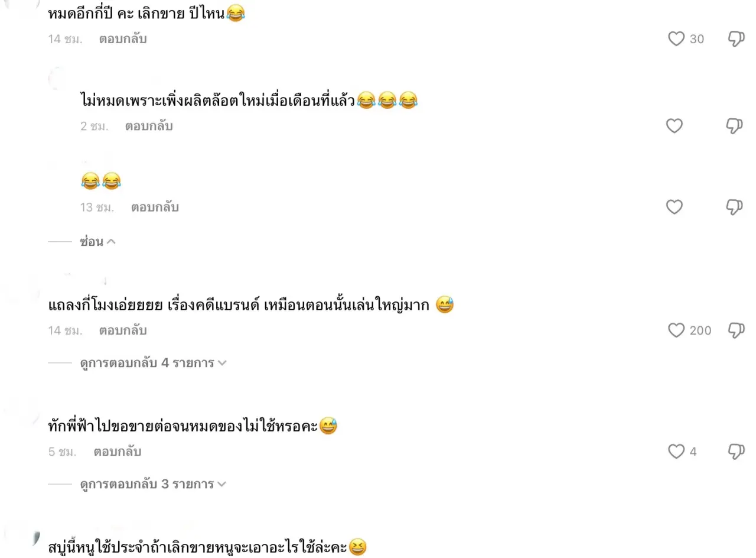Reply to the 2 ชม. reply

click(x=149, y=126)
